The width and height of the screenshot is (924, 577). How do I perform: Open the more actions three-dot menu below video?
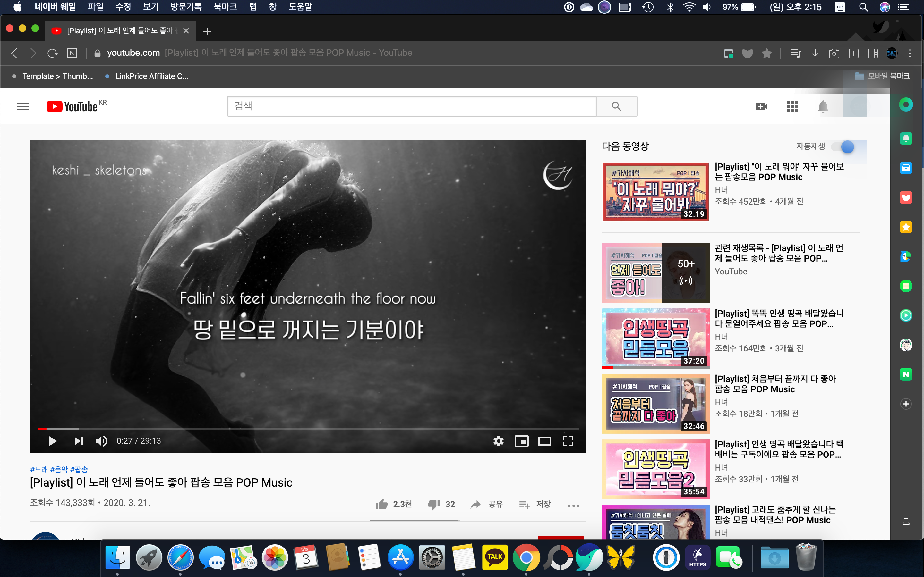point(574,506)
